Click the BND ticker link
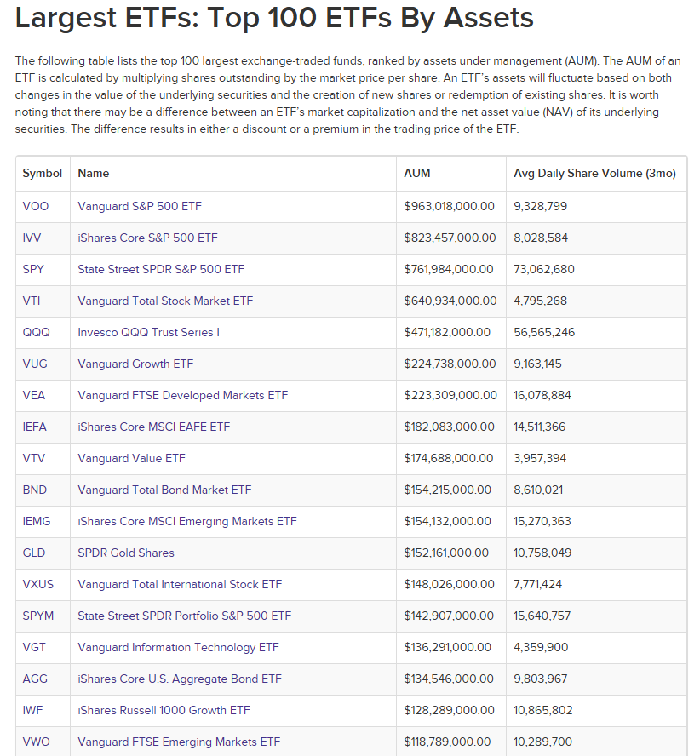 35,490
